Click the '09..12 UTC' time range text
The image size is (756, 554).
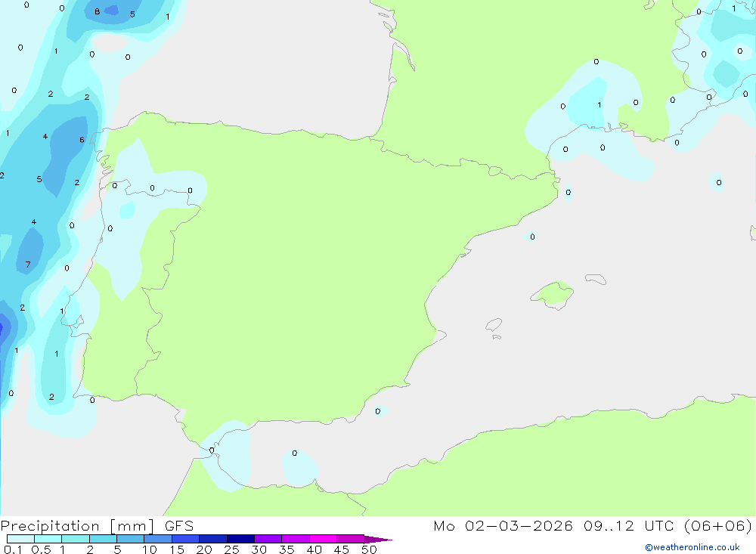[629, 526]
